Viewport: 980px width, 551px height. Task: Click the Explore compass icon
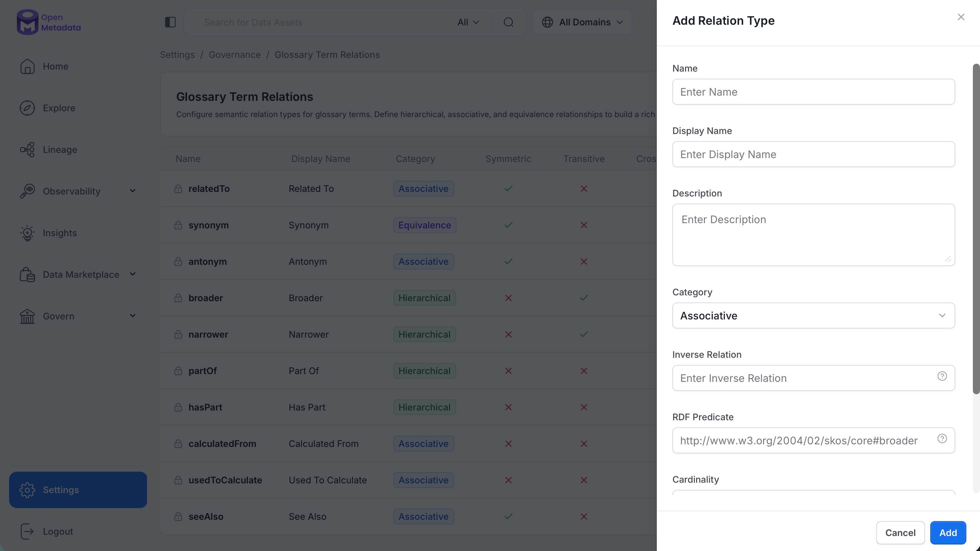(x=27, y=108)
